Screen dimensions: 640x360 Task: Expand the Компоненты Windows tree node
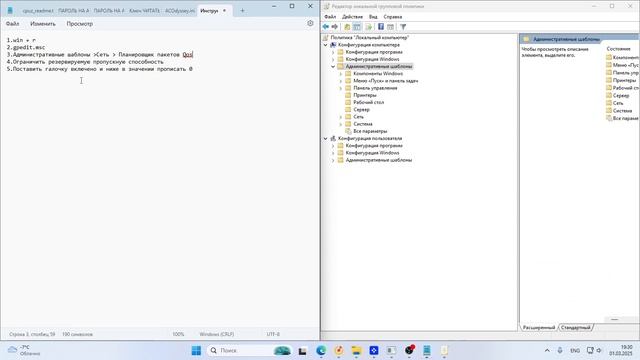click(341, 74)
